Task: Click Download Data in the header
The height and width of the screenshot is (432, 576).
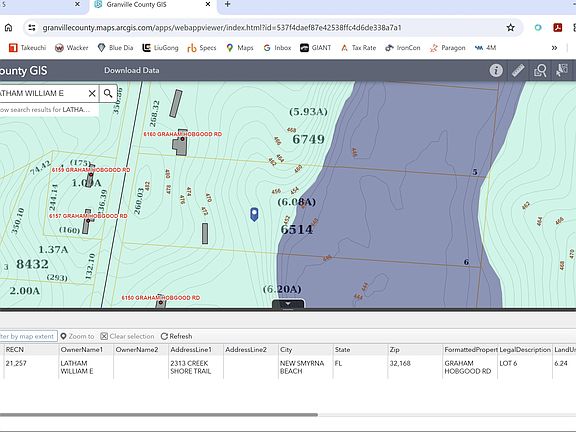Action: click(132, 70)
